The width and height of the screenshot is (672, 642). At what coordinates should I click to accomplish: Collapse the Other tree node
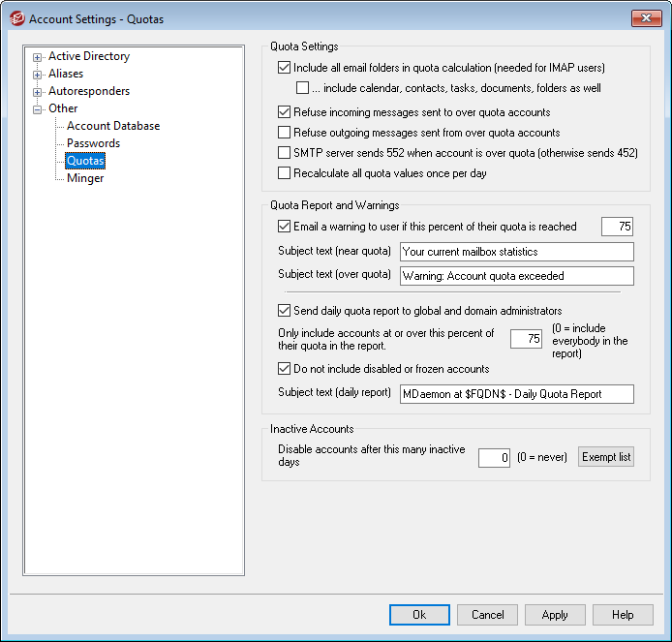tap(38, 109)
